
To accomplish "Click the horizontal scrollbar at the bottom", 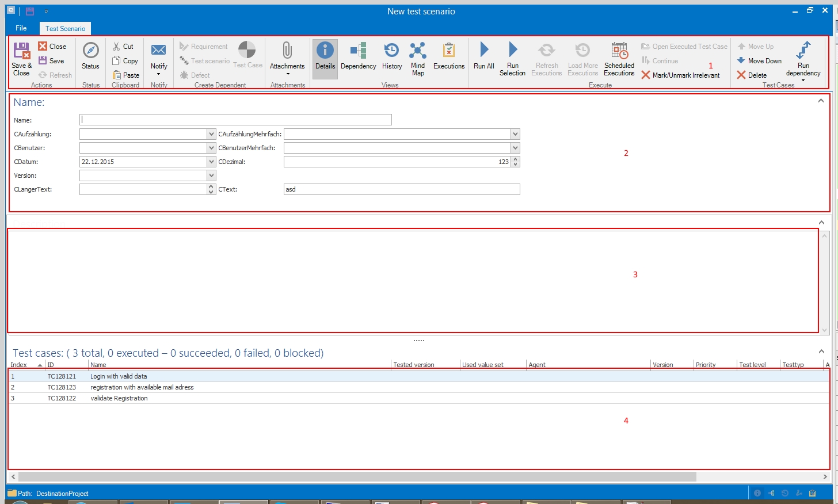I will [357, 476].
